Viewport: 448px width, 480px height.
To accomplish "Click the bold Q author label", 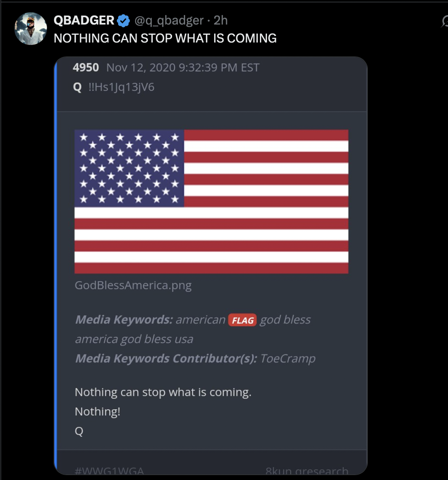I will (77, 87).
